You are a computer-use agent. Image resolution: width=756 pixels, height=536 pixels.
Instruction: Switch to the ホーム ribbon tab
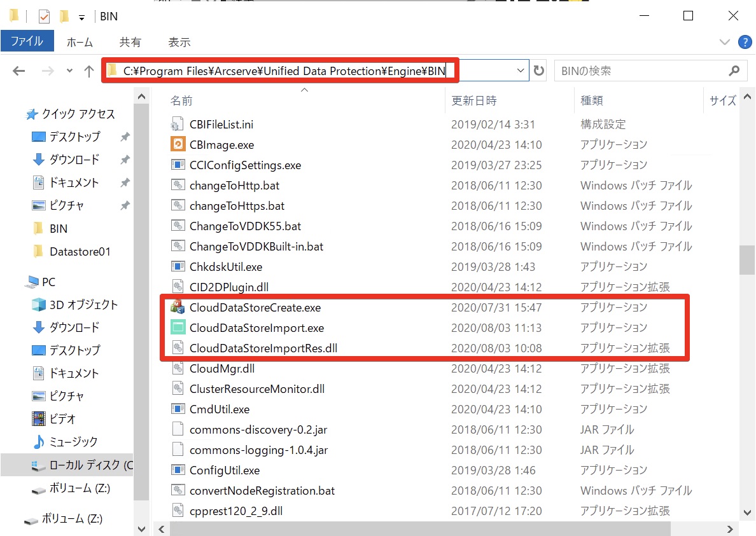[80, 43]
